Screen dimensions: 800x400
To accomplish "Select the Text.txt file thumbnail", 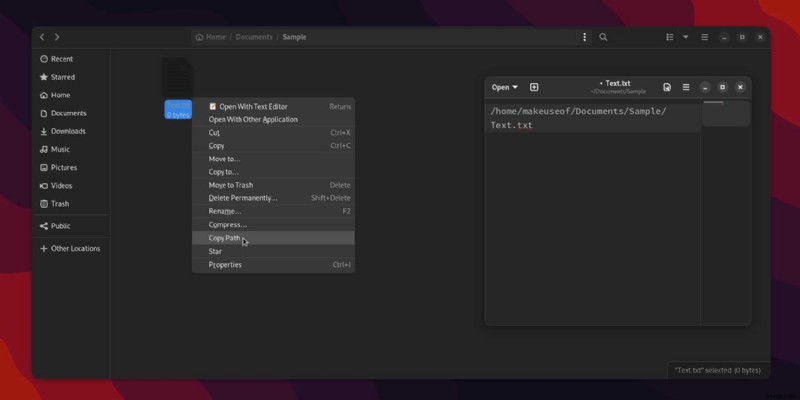I will point(178,77).
